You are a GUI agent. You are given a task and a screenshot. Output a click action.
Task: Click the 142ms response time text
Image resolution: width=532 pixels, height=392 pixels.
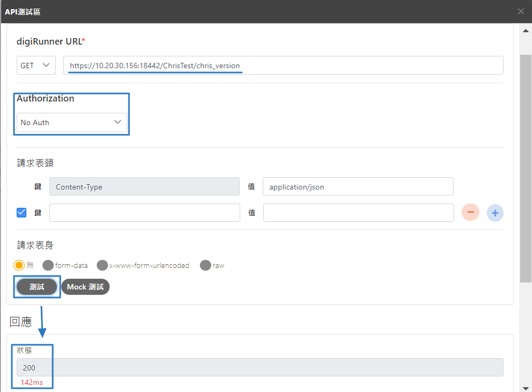[x=32, y=382]
